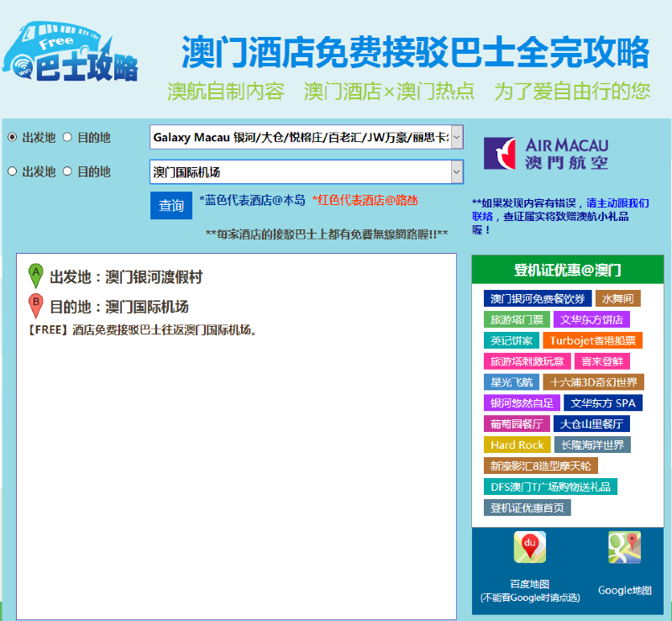Click the 查询 search button

pyautogui.click(x=171, y=205)
